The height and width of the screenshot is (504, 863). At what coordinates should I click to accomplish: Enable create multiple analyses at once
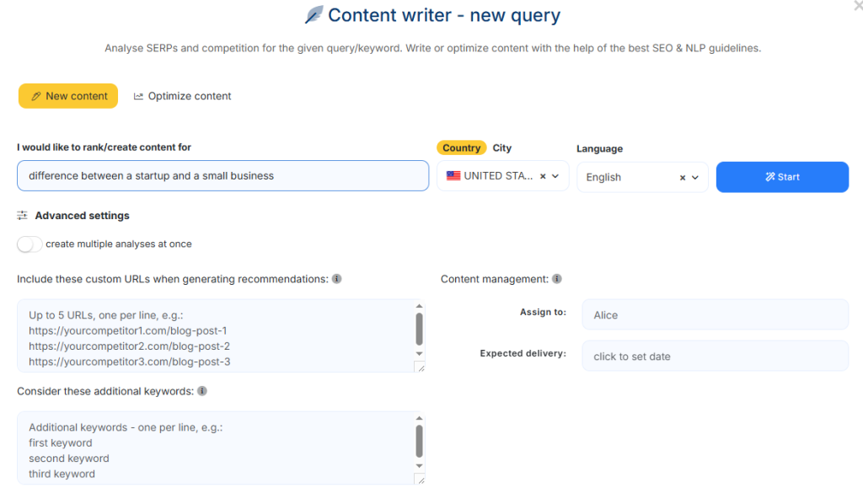pos(29,244)
